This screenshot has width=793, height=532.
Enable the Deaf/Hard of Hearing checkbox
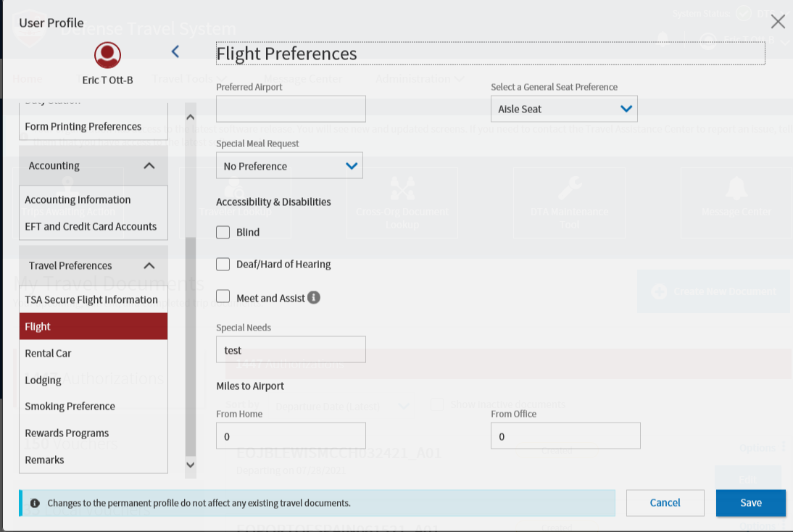[x=223, y=265]
